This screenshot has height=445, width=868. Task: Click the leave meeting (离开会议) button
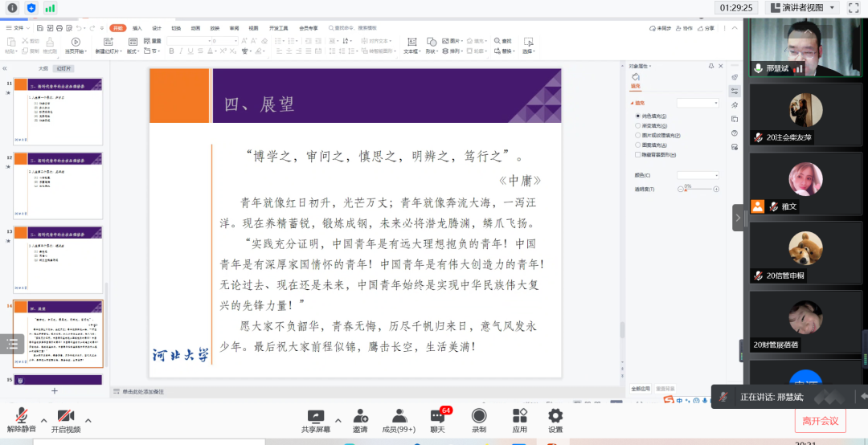click(x=820, y=420)
